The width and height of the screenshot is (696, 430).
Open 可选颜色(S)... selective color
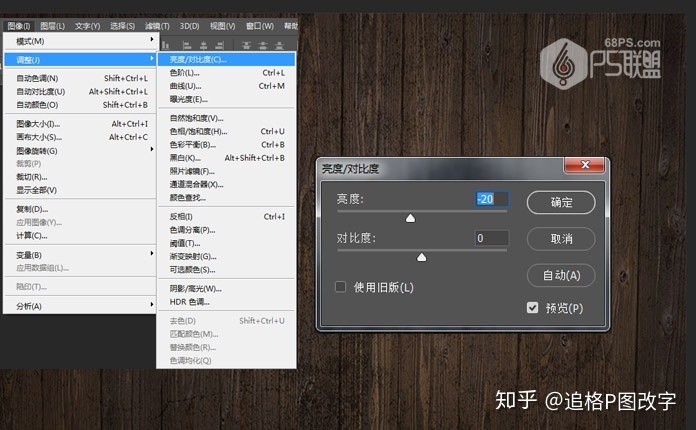[226, 270]
